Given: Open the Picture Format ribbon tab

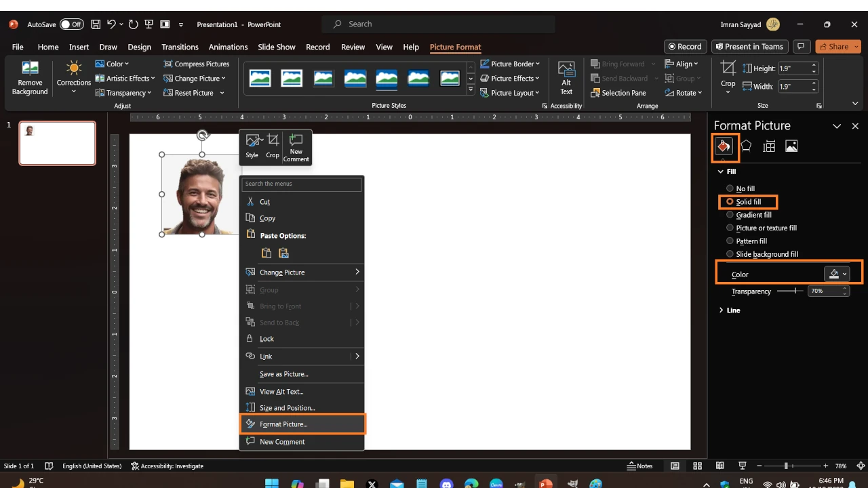Looking at the screenshot, I should click(x=456, y=47).
